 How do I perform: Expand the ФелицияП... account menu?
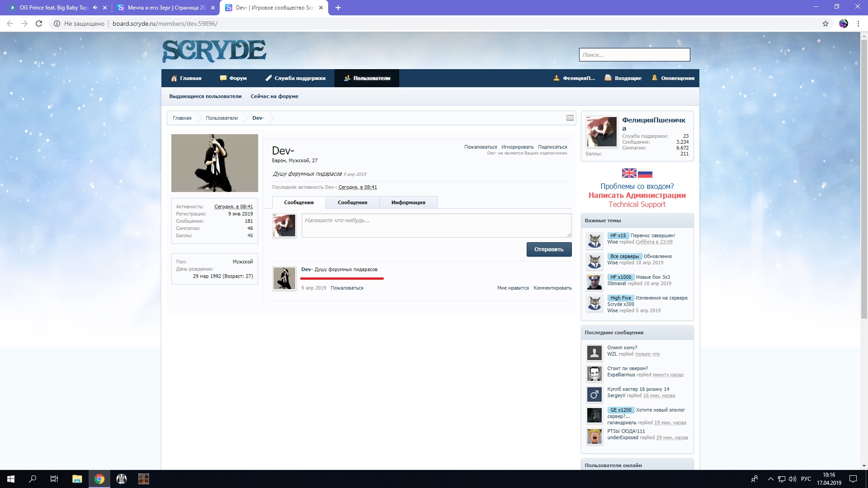tap(574, 78)
